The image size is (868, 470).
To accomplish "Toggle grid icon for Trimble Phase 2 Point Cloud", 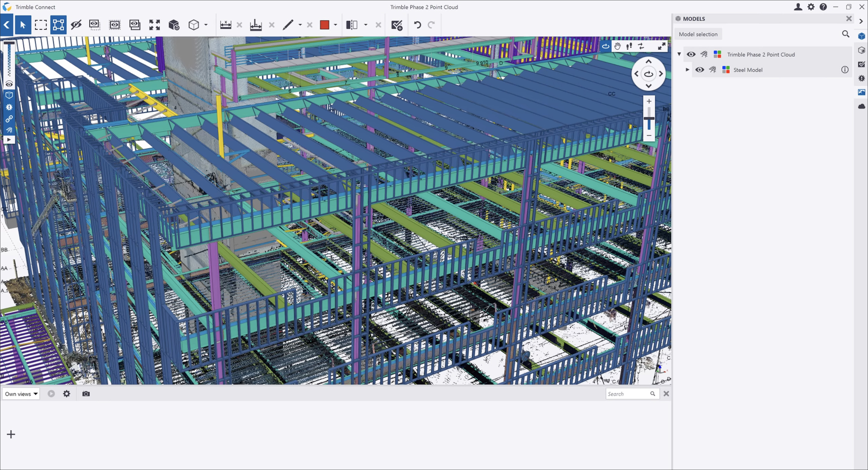I will [704, 54].
